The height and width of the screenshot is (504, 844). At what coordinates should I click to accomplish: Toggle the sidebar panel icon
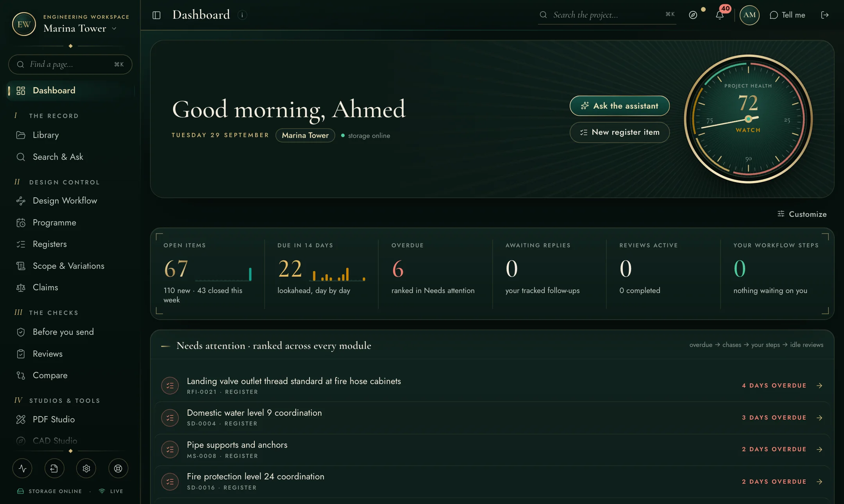[x=156, y=15]
